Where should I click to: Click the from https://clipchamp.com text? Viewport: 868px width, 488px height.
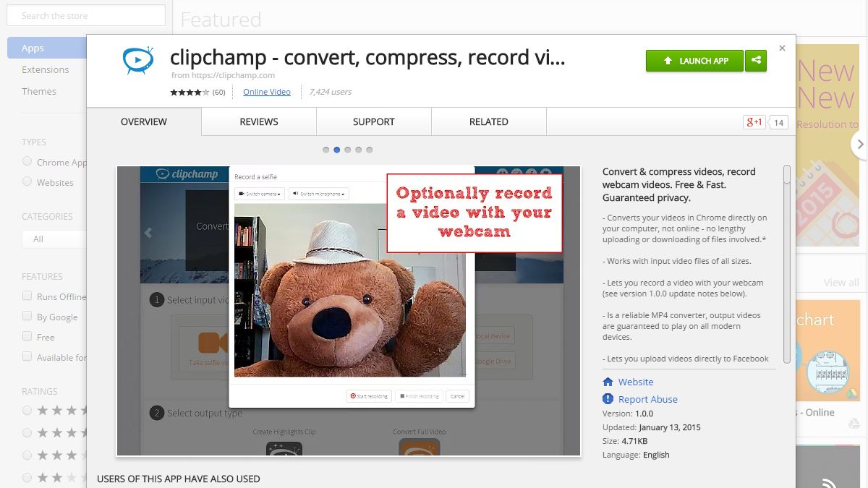tap(223, 75)
